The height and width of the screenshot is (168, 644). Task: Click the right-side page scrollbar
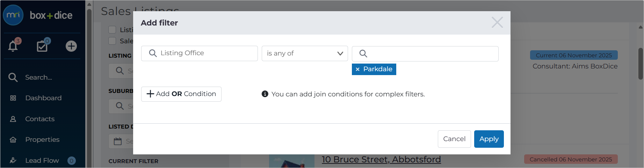pos(641,64)
